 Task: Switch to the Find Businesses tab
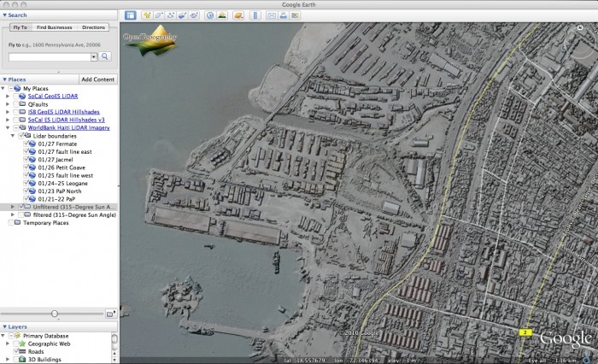pos(54,27)
